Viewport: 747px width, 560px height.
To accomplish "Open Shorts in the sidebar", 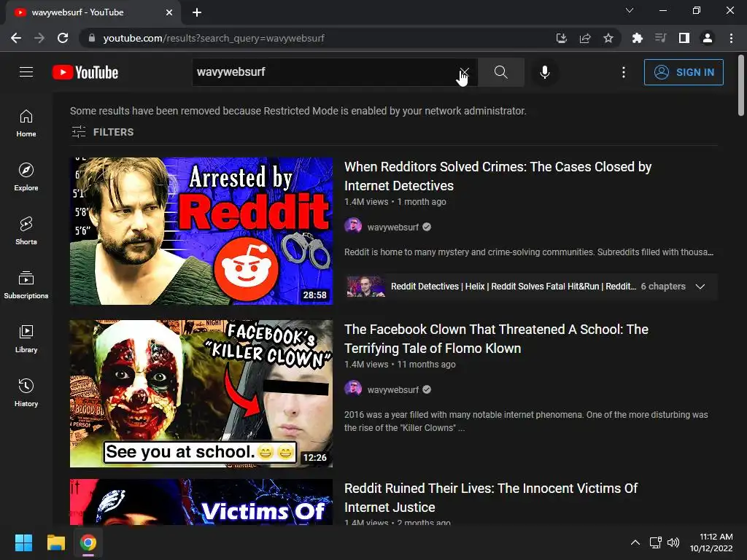I will [x=26, y=231].
